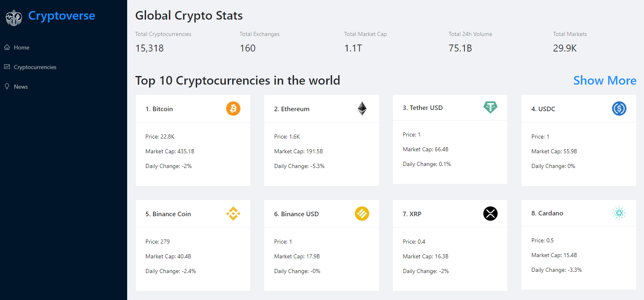The image size is (644, 300).
Task: Open the 2. Ethereum card title
Action: pos(292,109)
